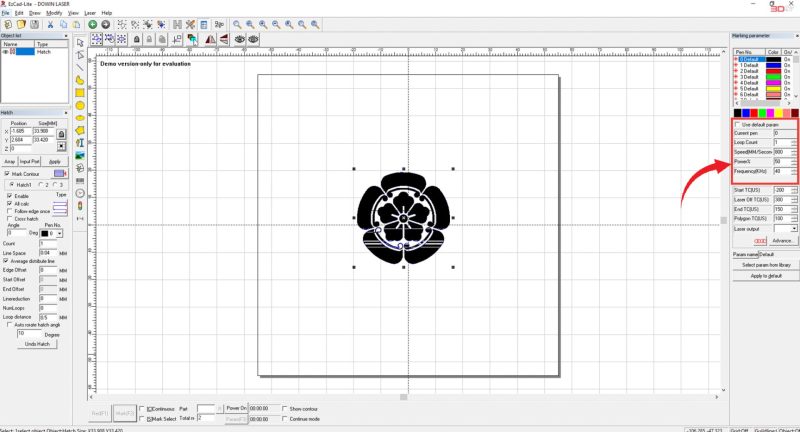Screen dimensions: 800x432
Task: Toggle Cross hatch checkbox
Action: point(10,219)
